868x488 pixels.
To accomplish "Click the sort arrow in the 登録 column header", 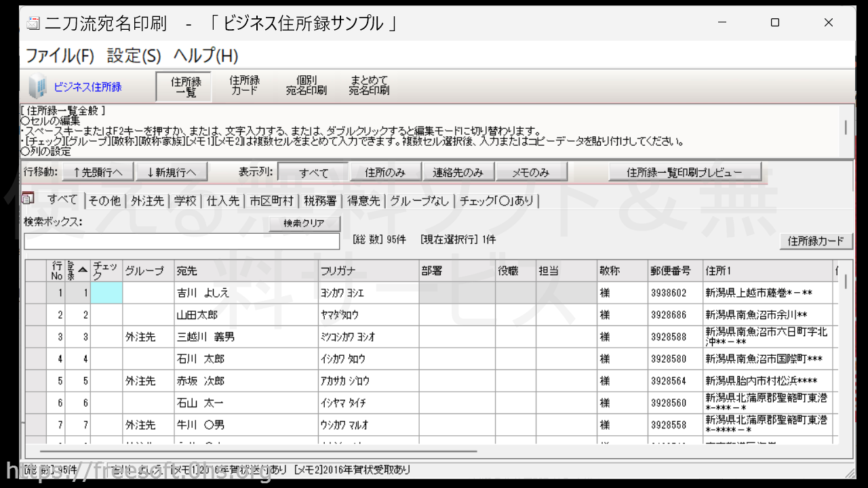I will pos(82,270).
